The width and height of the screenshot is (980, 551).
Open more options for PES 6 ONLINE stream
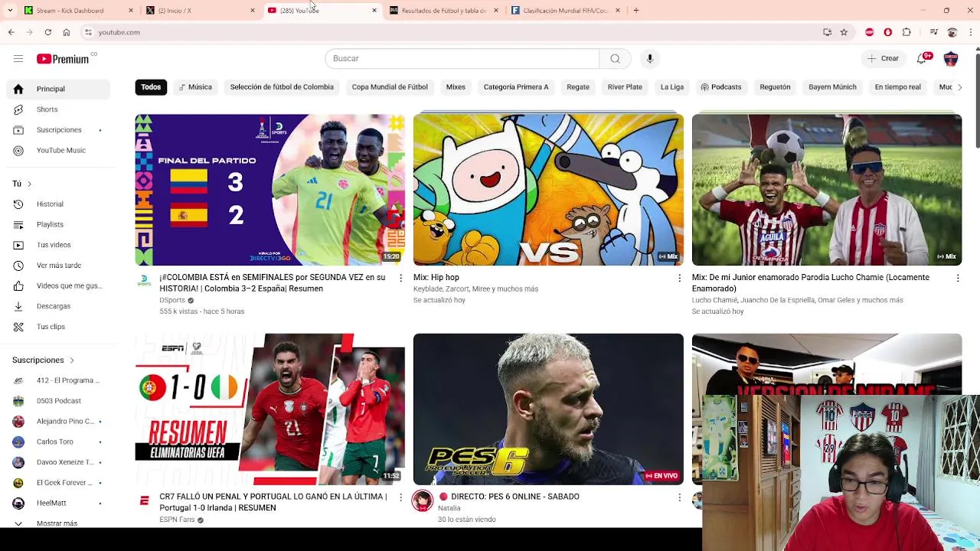(679, 497)
